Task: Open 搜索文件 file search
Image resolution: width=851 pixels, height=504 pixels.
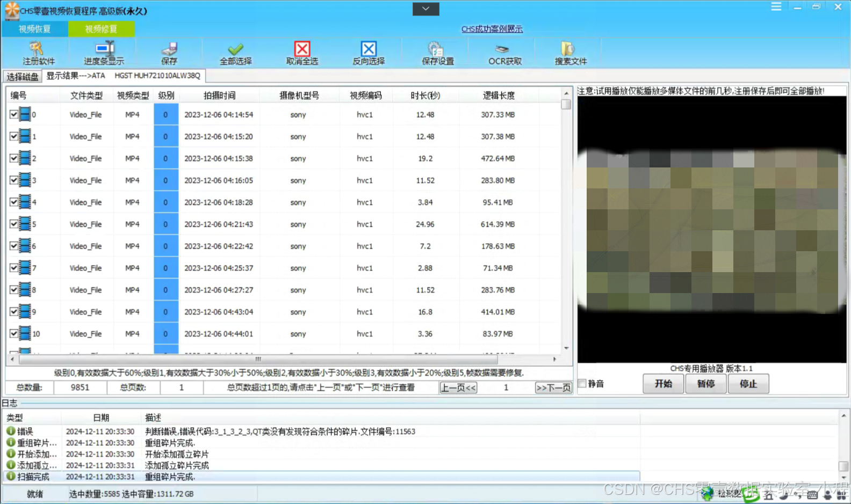Action: [x=571, y=53]
